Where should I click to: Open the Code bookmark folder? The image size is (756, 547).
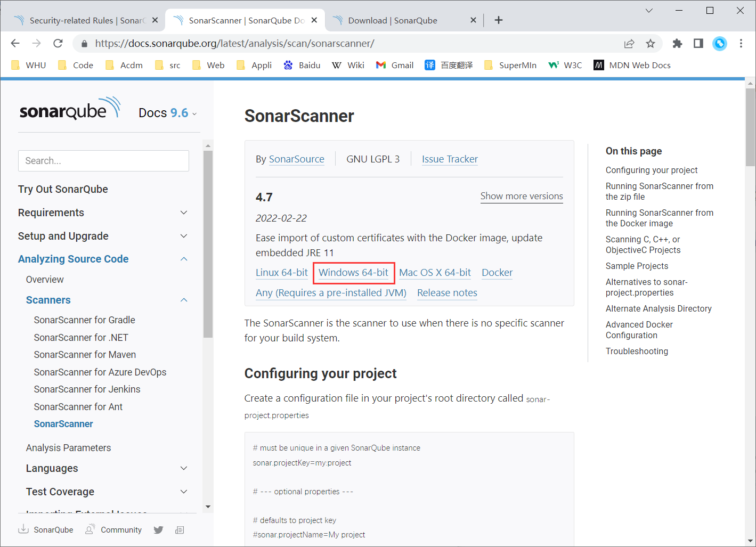pos(76,65)
